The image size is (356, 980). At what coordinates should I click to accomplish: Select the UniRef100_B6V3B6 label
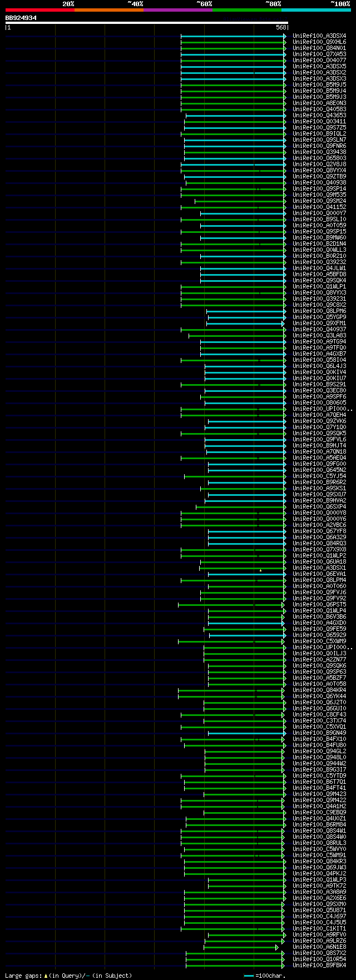point(319,617)
